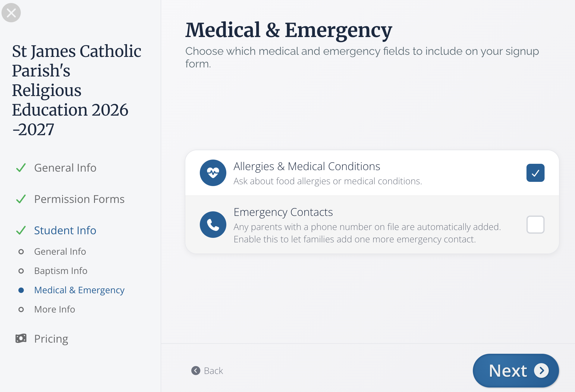This screenshot has height=392, width=575.
Task: Click the Next button
Action: point(516,371)
